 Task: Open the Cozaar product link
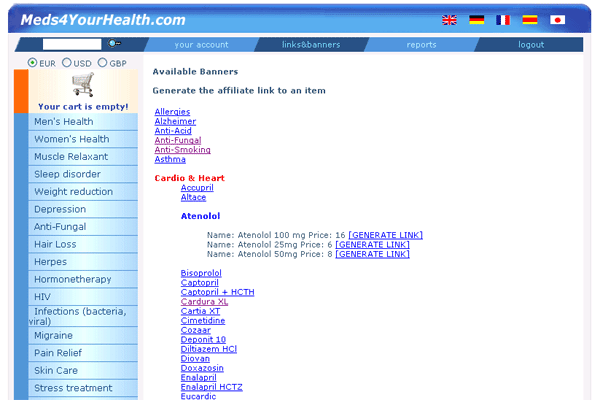click(x=196, y=330)
